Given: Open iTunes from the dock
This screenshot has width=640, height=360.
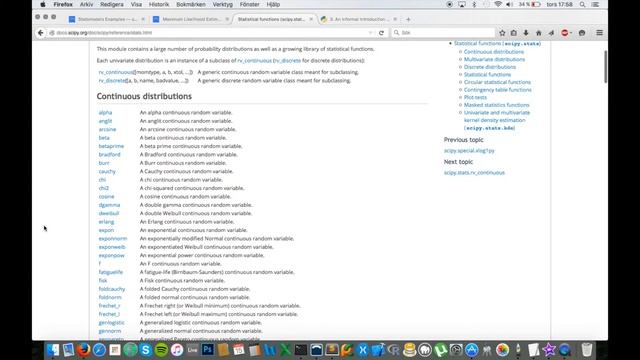Looking at the screenshot, I should (177, 350).
